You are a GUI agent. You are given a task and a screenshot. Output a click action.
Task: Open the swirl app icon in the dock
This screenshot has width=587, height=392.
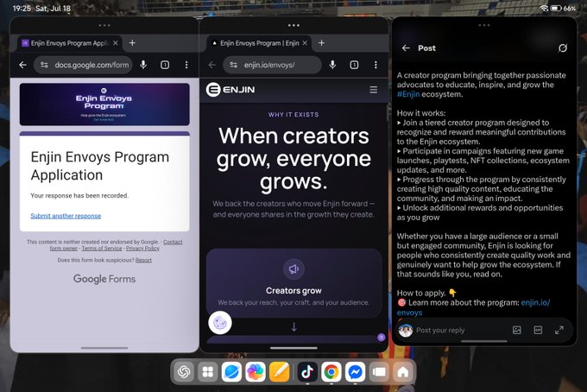(184, 372)
